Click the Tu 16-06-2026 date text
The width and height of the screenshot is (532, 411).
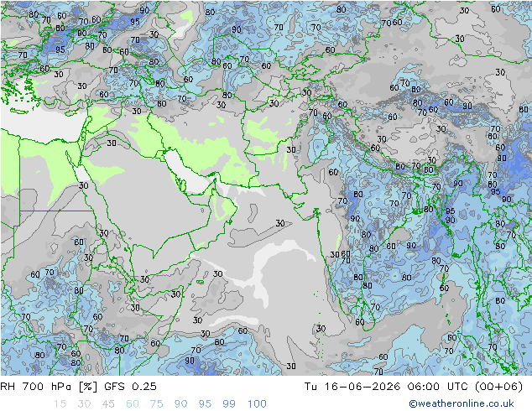click(352, 387)
